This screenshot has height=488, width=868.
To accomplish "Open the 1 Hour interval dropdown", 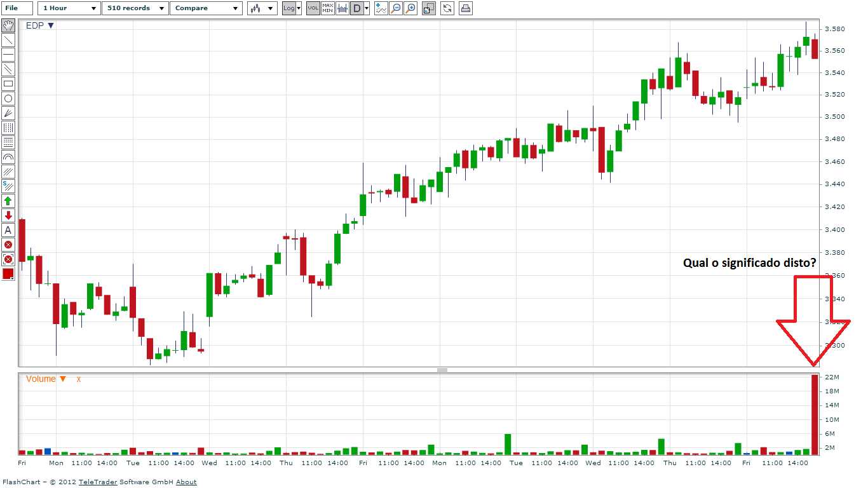I will coord(69,8).
